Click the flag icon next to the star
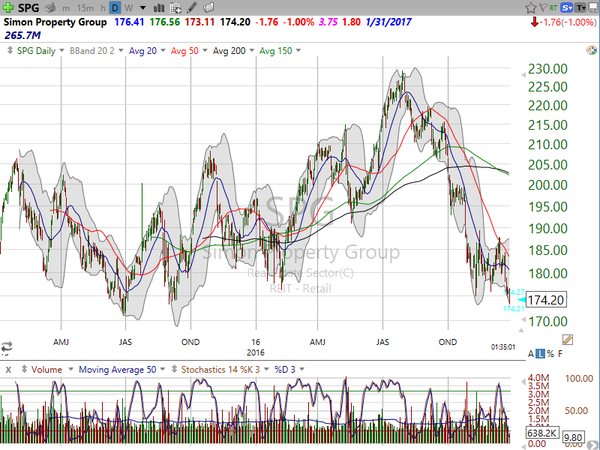The height and width of the screenshot is (450, 600). [543, 7]
